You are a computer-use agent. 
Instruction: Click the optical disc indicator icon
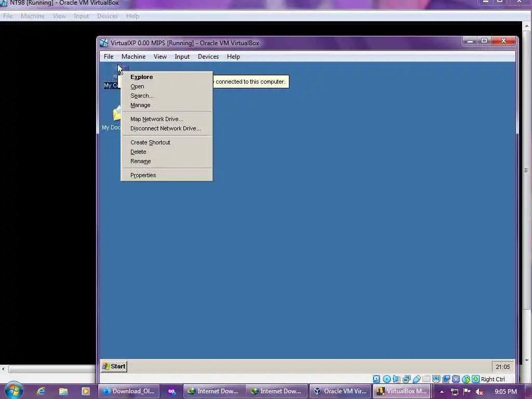point(387,379)
